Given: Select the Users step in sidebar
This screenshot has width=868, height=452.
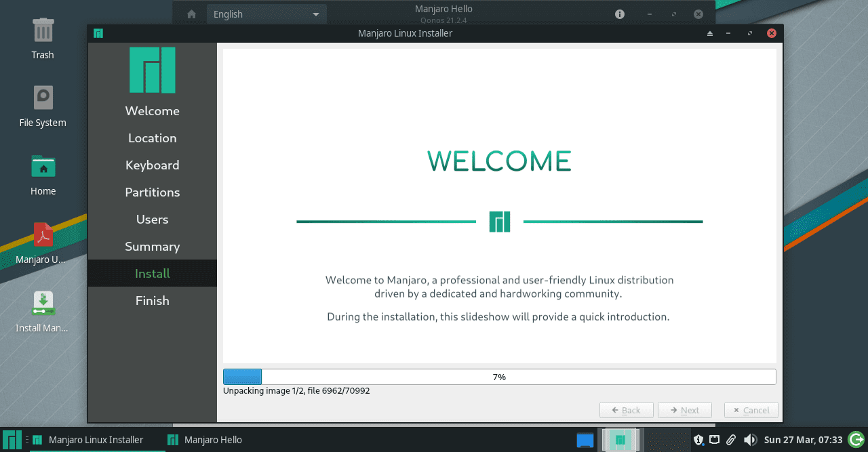Looking at the screenshot, I should (153, 220).
